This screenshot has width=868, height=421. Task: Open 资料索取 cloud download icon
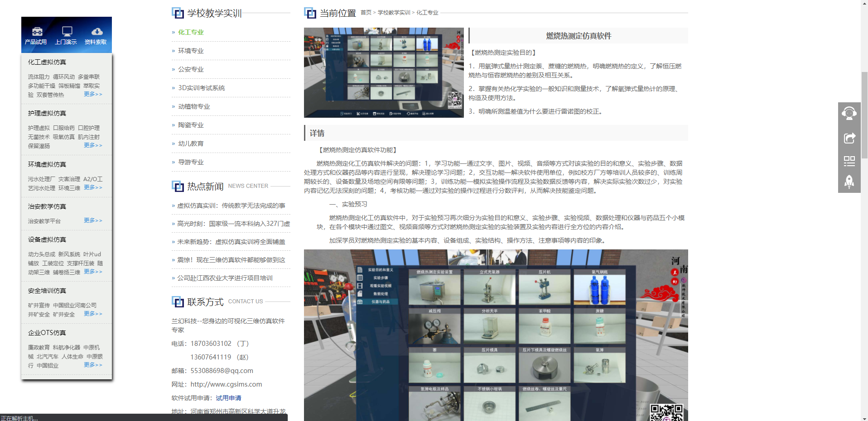(96, 32)
